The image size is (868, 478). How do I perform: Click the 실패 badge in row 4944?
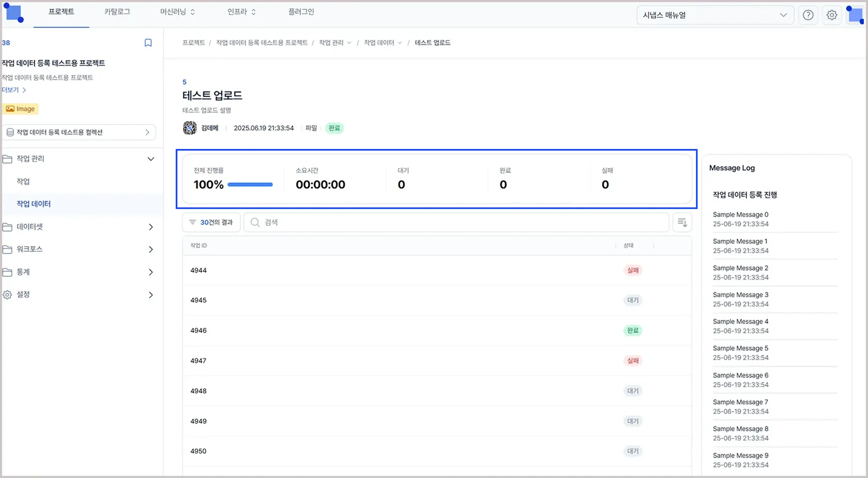point(633,270)
